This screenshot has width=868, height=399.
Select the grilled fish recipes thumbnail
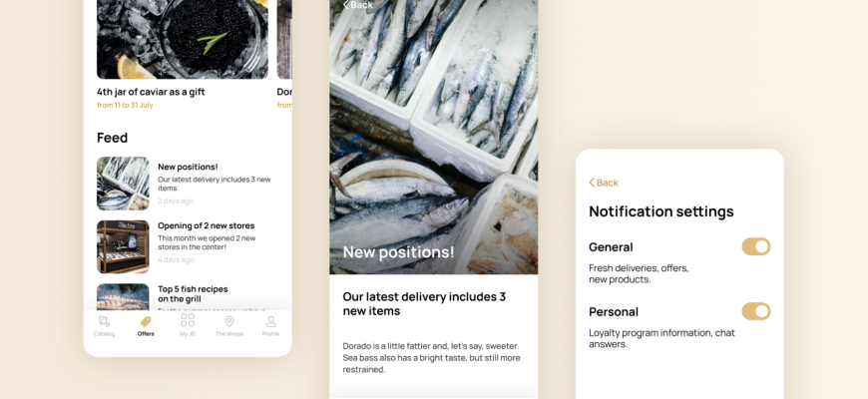tap(123, 297)
